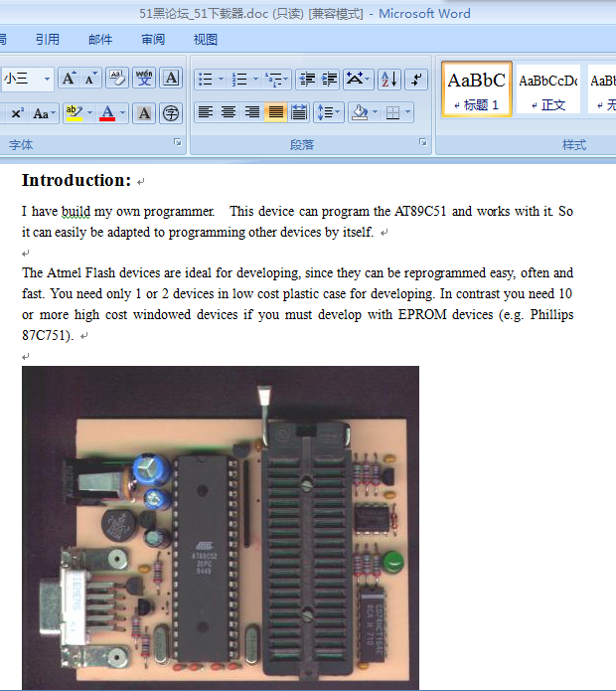Align text right

(251, 112)
